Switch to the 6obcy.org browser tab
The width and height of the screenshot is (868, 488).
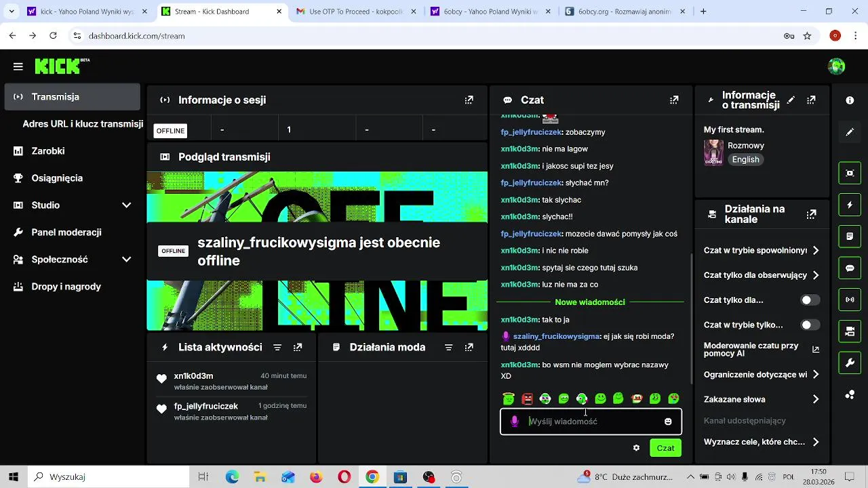625,12
